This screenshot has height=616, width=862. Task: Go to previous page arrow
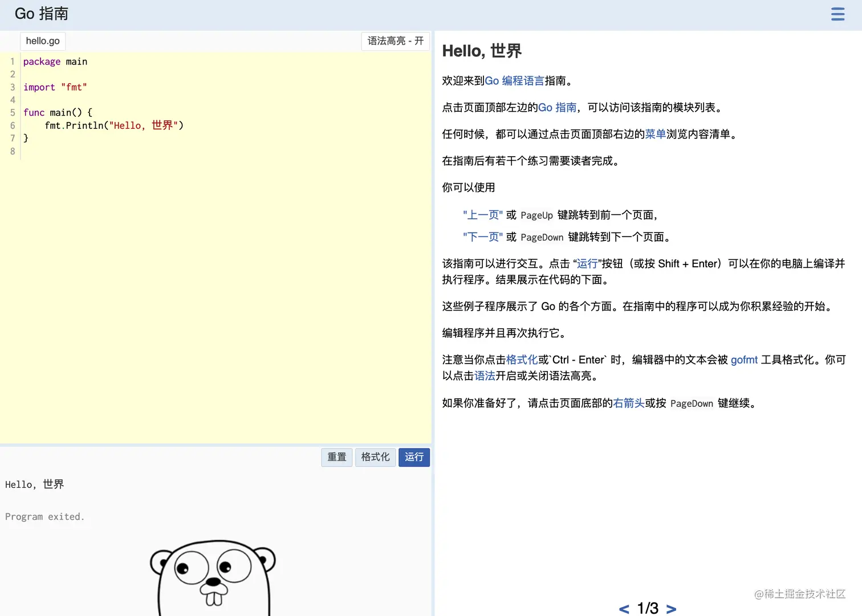coord(624,609)
